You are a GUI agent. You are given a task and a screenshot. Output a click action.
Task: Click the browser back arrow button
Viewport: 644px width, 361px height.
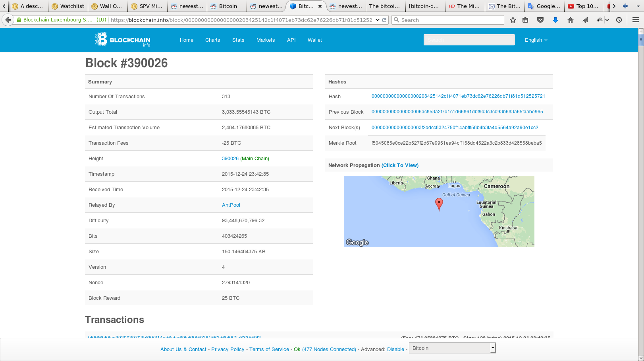click(8, 20)
